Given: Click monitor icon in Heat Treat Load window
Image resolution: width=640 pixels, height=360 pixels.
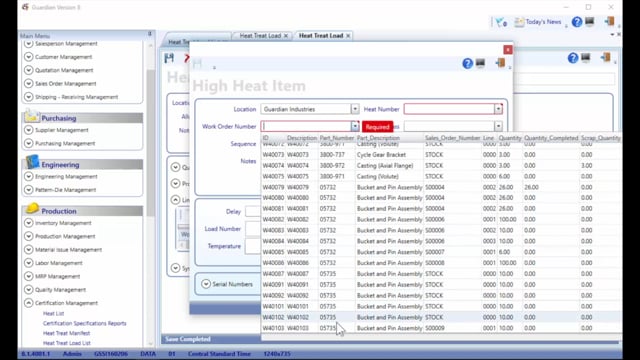Looking at the screenshot, I should (586, 58).
